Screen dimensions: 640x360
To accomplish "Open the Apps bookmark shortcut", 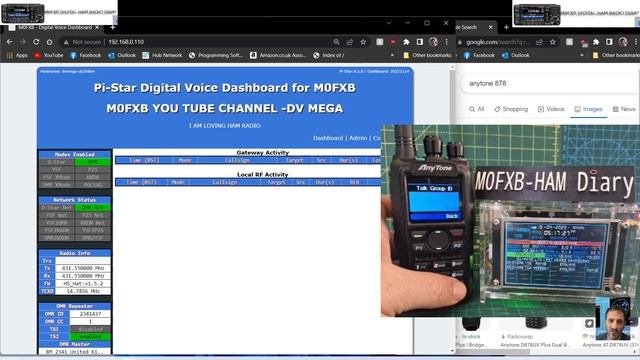I will tap(17, 55).
